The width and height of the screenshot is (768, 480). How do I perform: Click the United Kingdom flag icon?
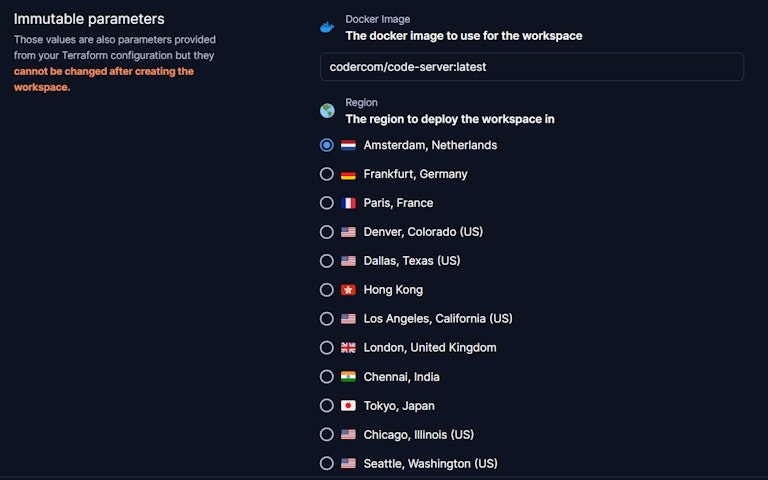point(348,348)
